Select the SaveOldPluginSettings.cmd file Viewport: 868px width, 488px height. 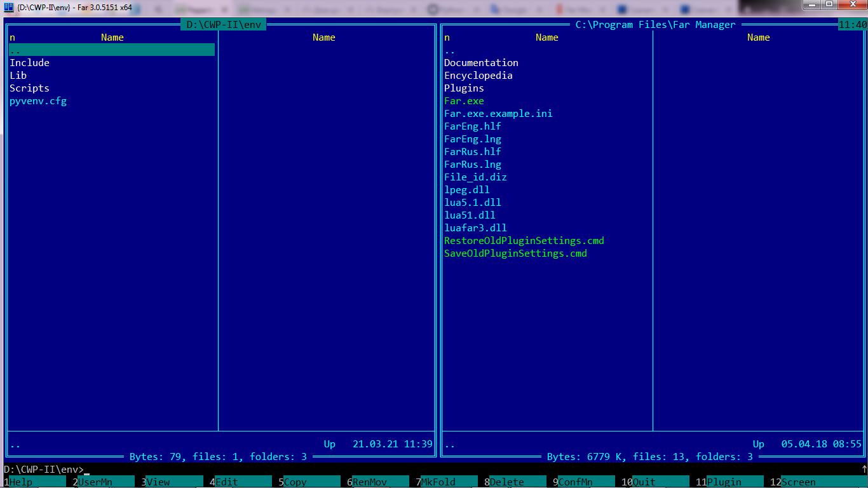pyautogui.click(x=515, y=254)
